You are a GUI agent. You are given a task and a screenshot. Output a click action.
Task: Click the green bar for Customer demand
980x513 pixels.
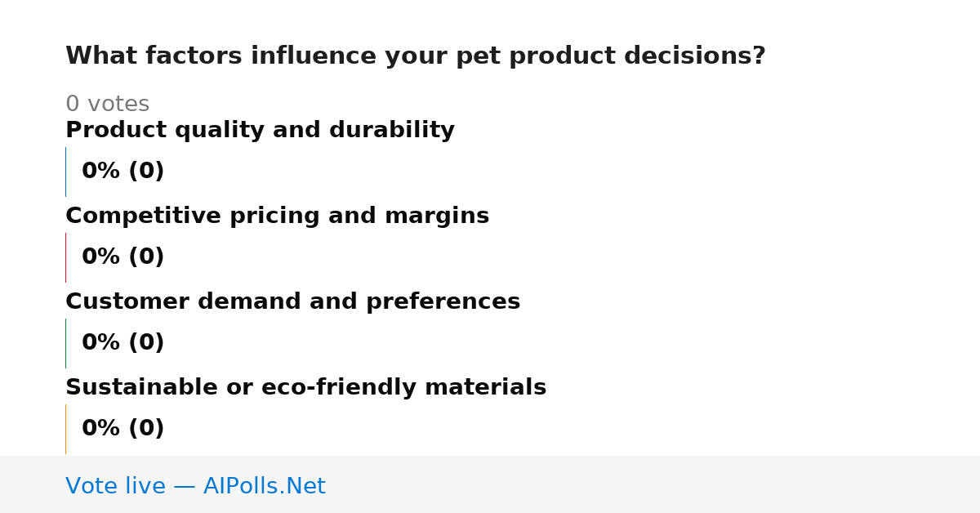pos(65,343)
